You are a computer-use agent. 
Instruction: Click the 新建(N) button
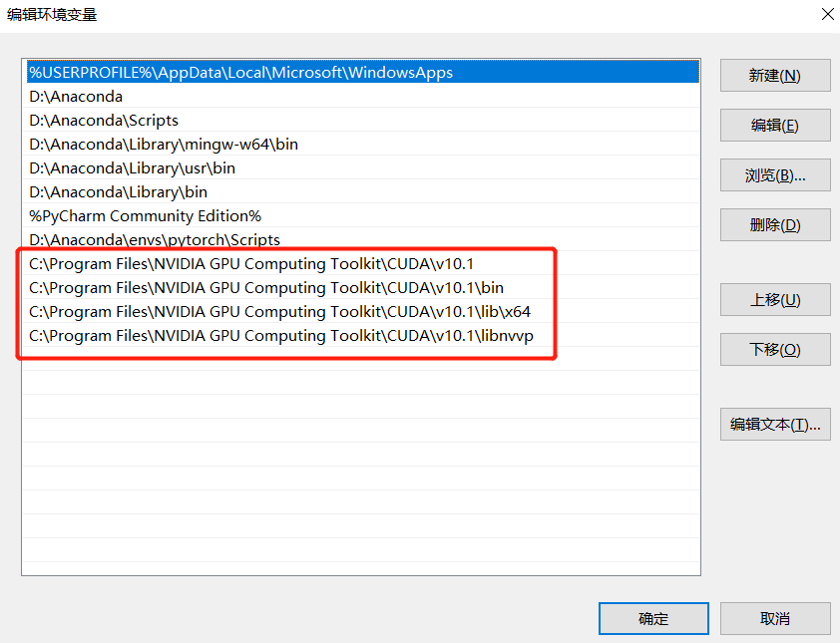point(775,76)
